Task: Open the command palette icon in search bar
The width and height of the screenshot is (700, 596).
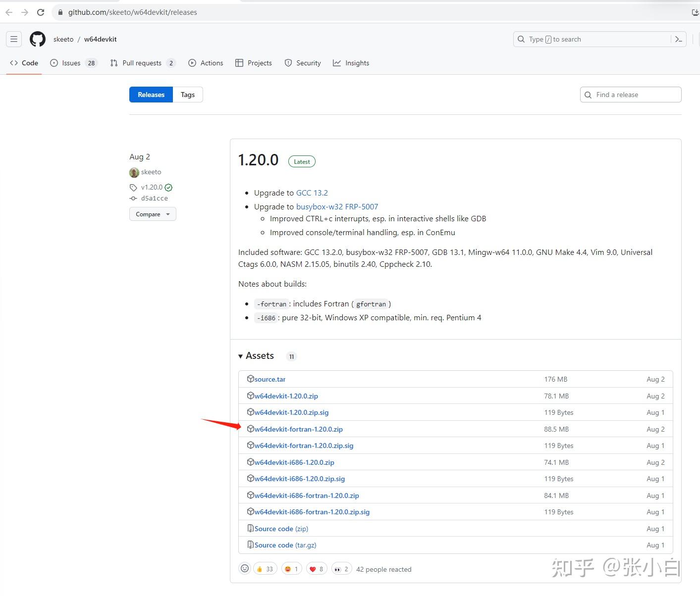Action: click(678, 39)
